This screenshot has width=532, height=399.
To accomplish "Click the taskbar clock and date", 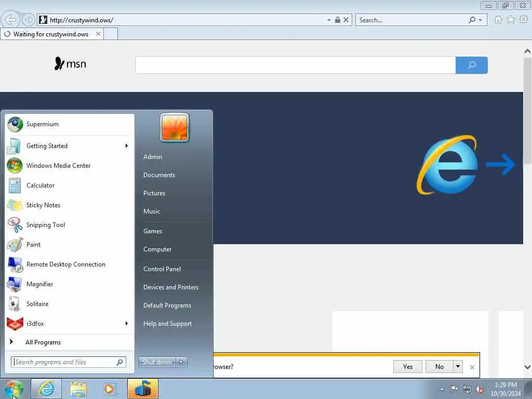I will tap(506, 389).
